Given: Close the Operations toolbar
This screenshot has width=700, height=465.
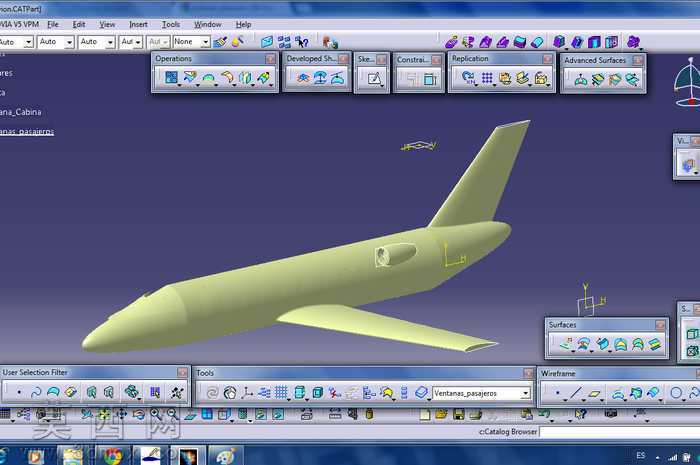Looking at the screenshot, I should [270, 59].
